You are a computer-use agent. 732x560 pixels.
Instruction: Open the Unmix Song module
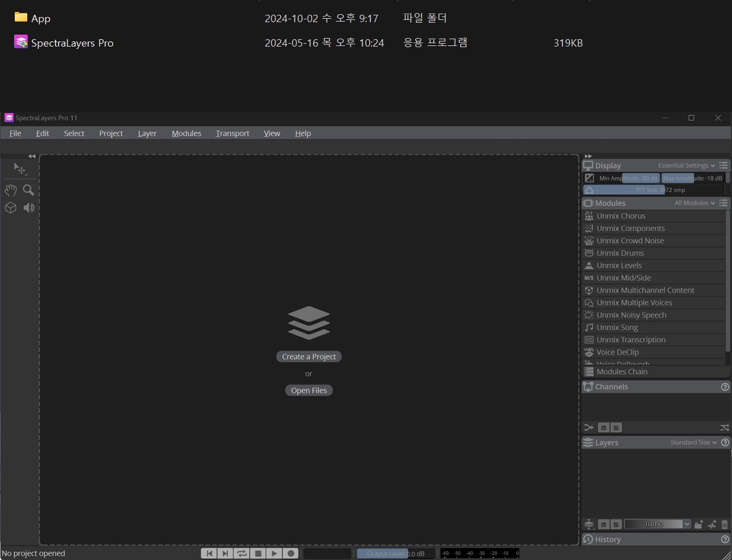click(654, 328)
